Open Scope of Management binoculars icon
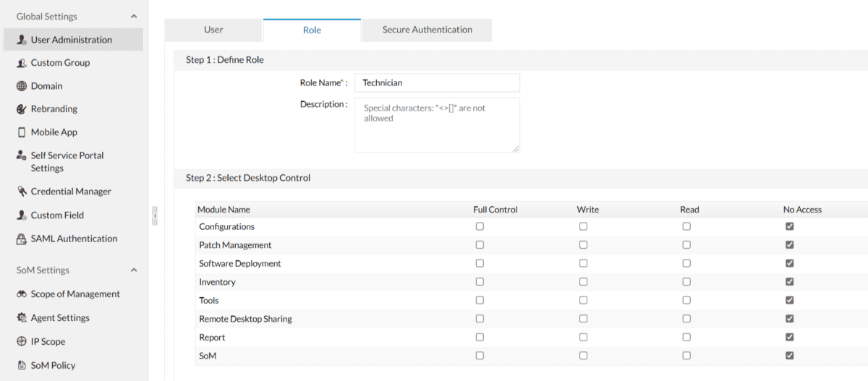This screenshot has height=381, width=868. coord(22,294)
